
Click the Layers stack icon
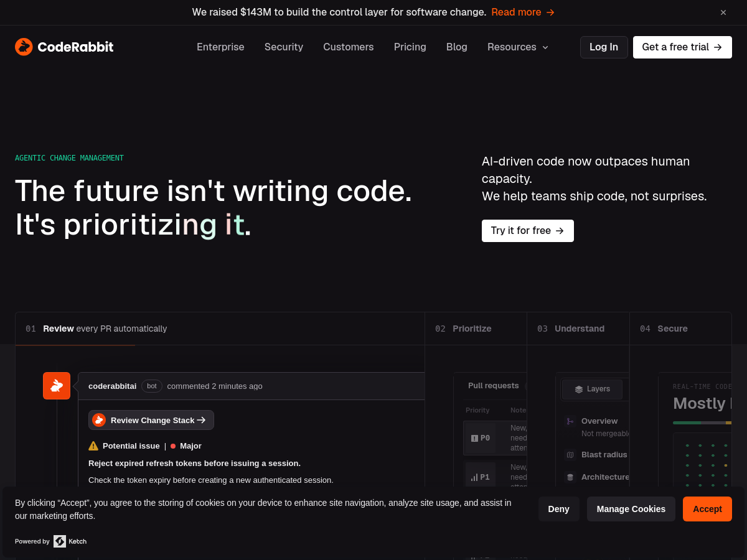[x=579, y=390]
